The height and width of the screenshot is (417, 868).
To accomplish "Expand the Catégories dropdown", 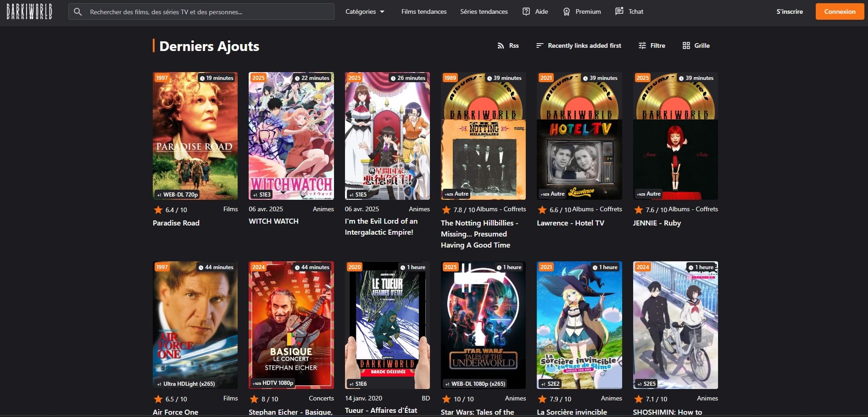I will pyautogui.click(x=365, y=11).
